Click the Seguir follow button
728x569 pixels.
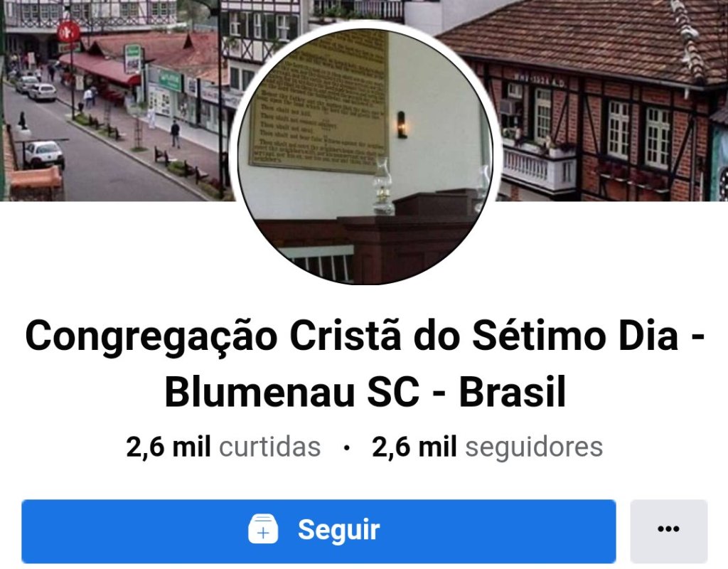(318, 531)
